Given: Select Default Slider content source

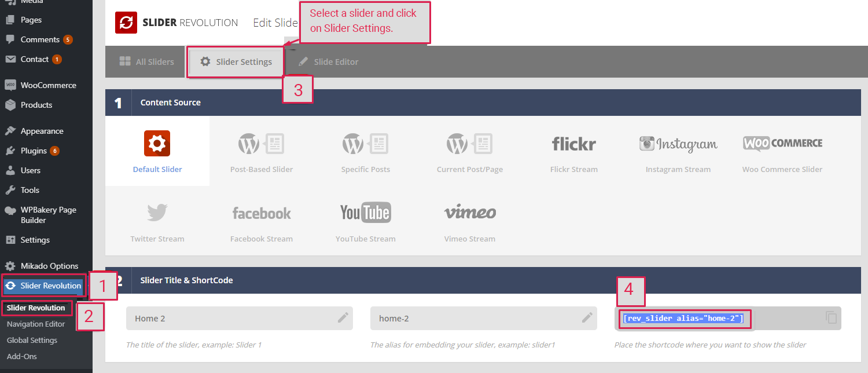Looking at the screenshot, I should click(157, 151).
